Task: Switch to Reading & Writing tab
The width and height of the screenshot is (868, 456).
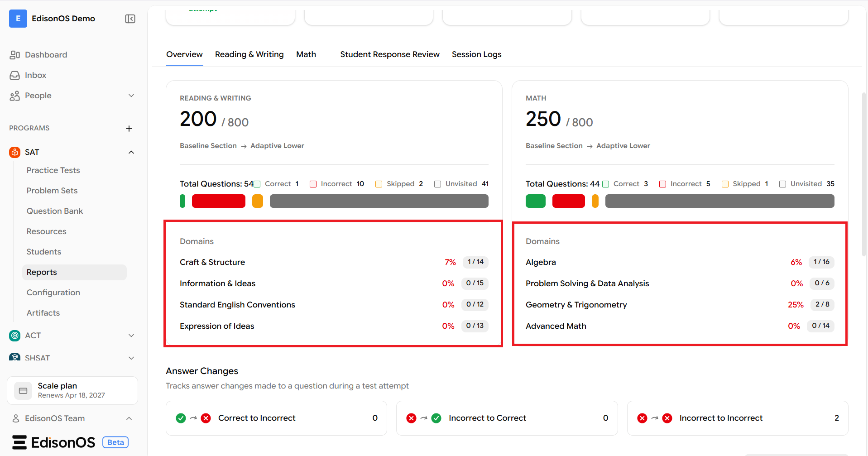Action: point(249,54)
